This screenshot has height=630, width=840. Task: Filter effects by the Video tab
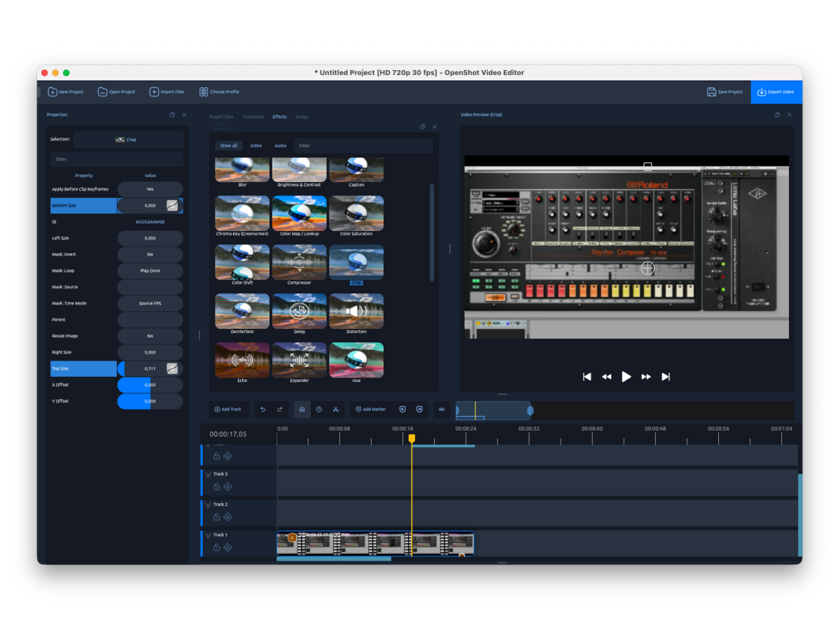tap(255, 146)
